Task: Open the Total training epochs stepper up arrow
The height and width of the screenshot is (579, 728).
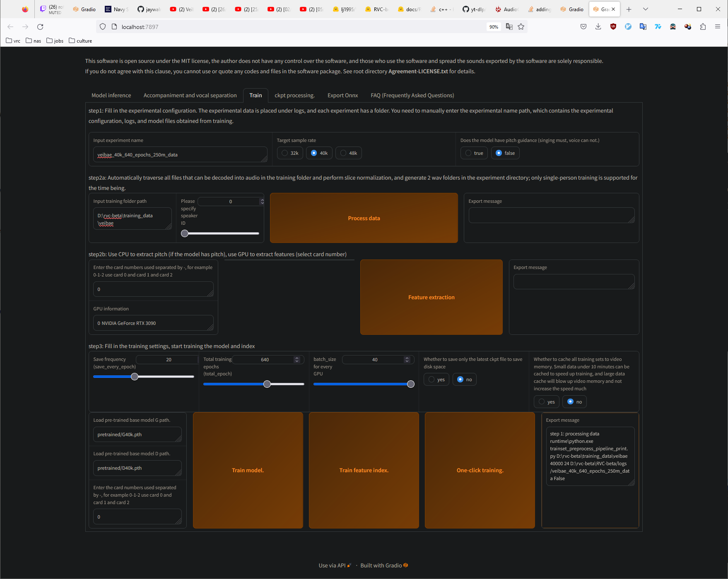Action: coord(297,357)
